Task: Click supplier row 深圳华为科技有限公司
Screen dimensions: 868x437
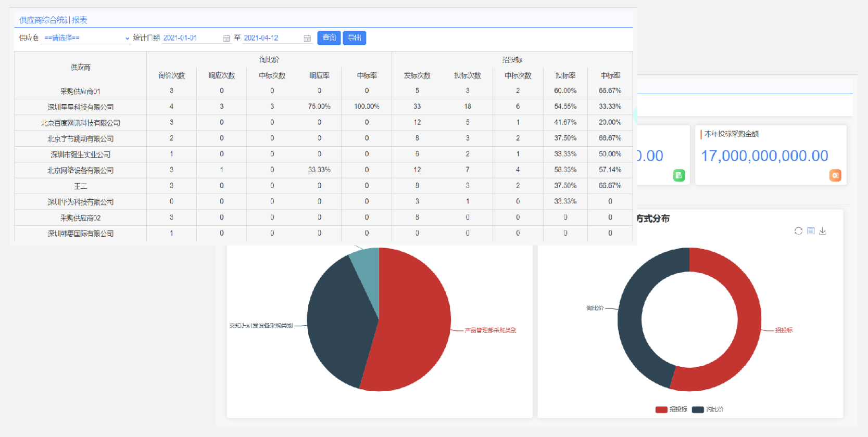Action: (x=80, y=202)
